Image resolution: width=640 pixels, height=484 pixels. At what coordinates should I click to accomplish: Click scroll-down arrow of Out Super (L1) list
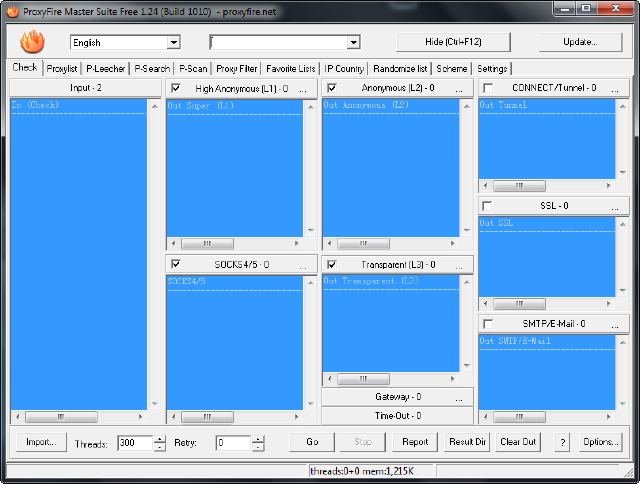click(311, 230)
